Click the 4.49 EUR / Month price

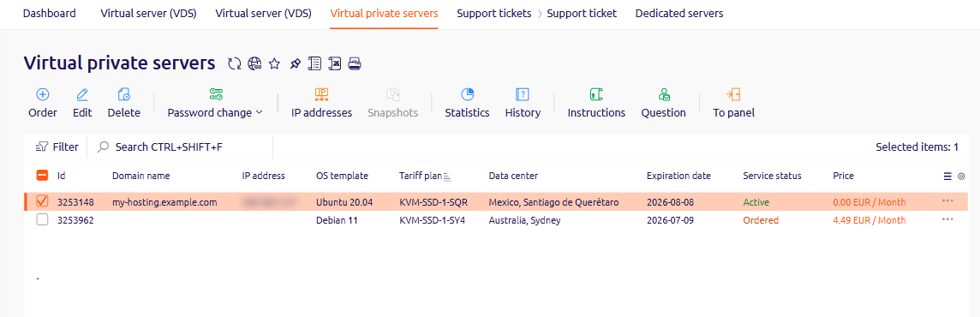point(869,220)
